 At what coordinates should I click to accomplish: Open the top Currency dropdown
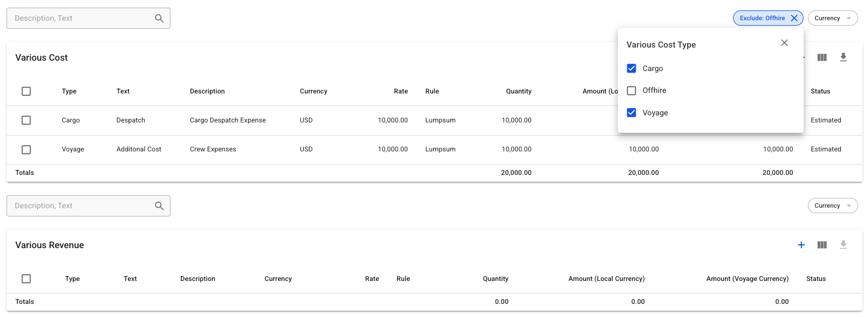click(x=832, y=19)
